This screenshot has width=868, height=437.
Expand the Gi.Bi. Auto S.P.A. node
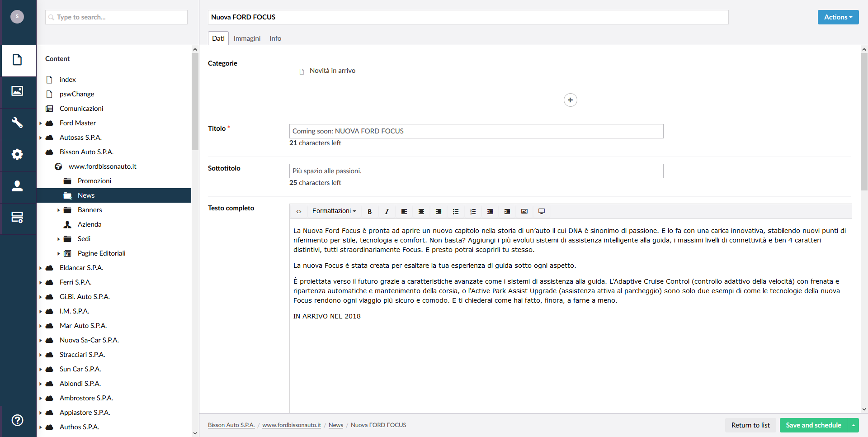pyautogui.click(x=41, y=297)
